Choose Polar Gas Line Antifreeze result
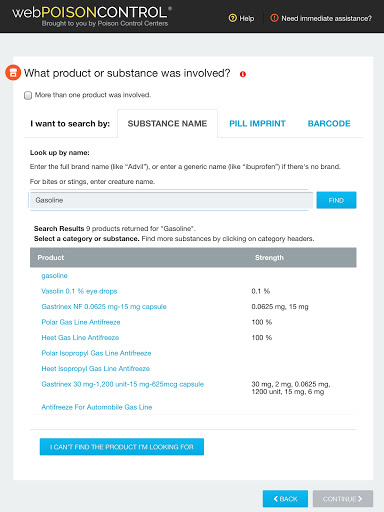This screenshot has height=512, width=384. coord(81,322)
